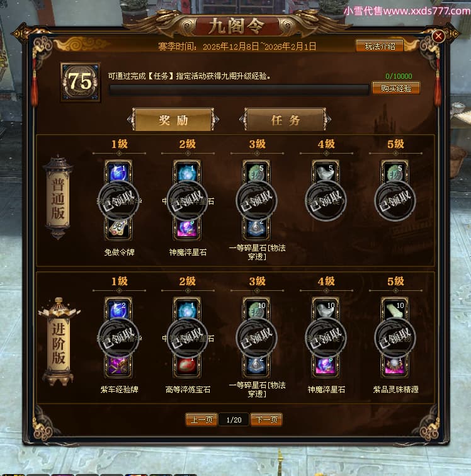The width and height of the screenshot is (471, 476).
Task: Go to previous page with 上一页
Action: 201,419
